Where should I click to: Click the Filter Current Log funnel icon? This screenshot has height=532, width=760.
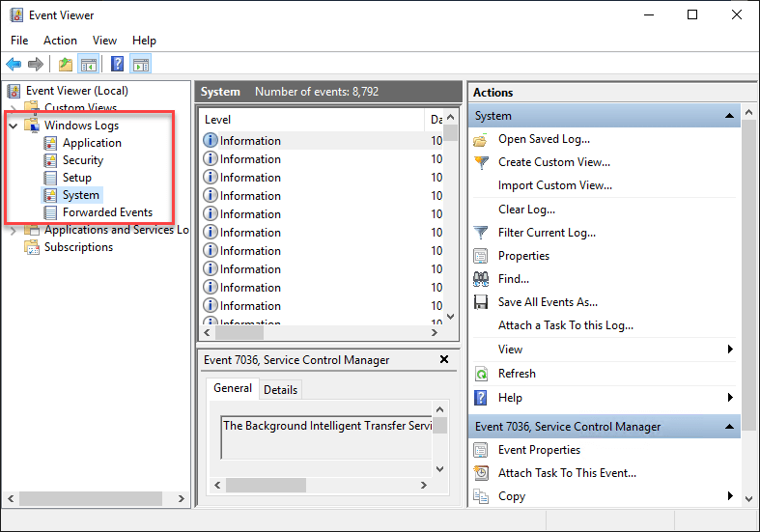[480, 233]
